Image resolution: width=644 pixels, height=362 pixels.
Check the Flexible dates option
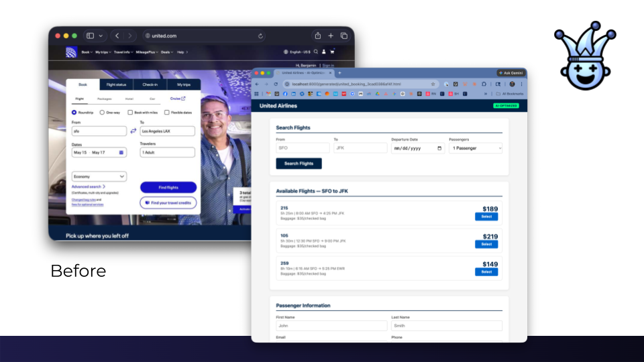166,113
